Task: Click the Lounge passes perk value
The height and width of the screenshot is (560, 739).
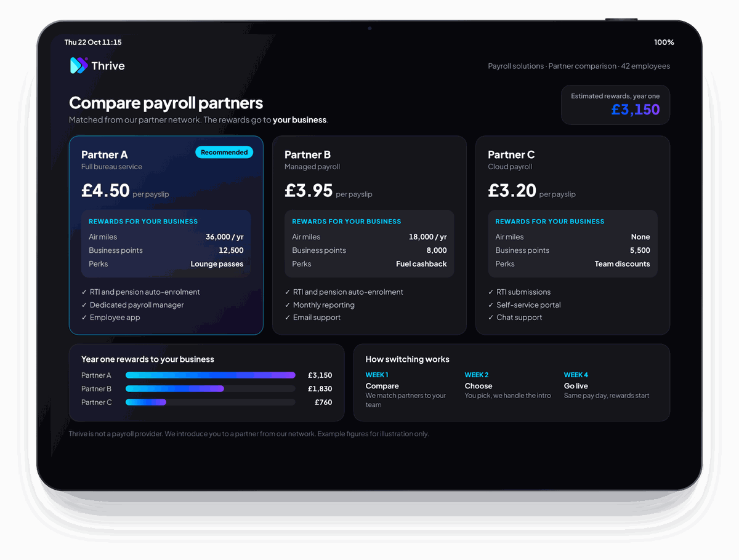Action: [217, 264]
